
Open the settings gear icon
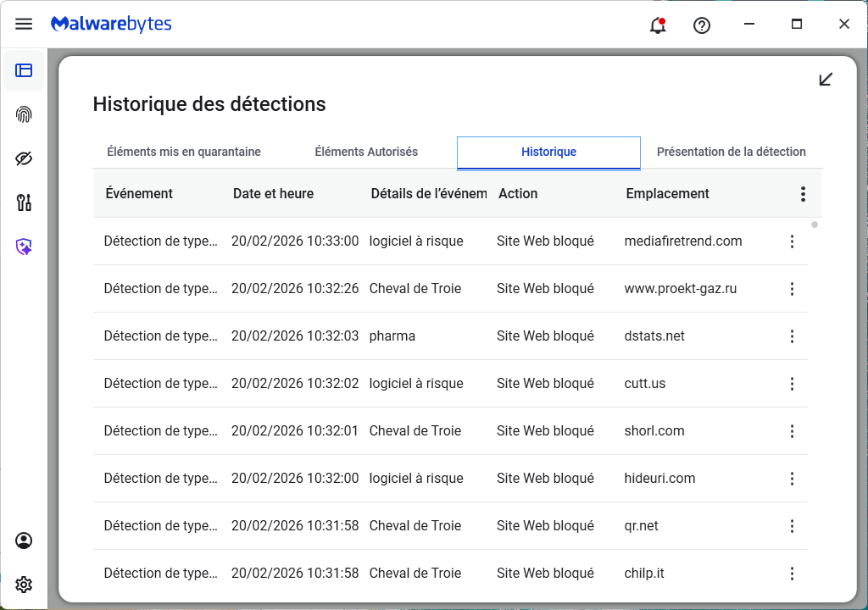[x=24, y=585]
